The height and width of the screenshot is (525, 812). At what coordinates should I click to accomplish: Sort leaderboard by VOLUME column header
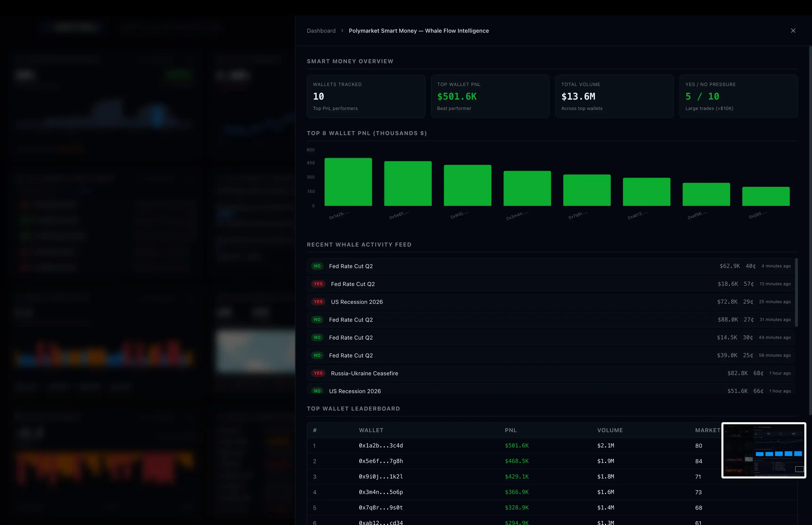610,430
